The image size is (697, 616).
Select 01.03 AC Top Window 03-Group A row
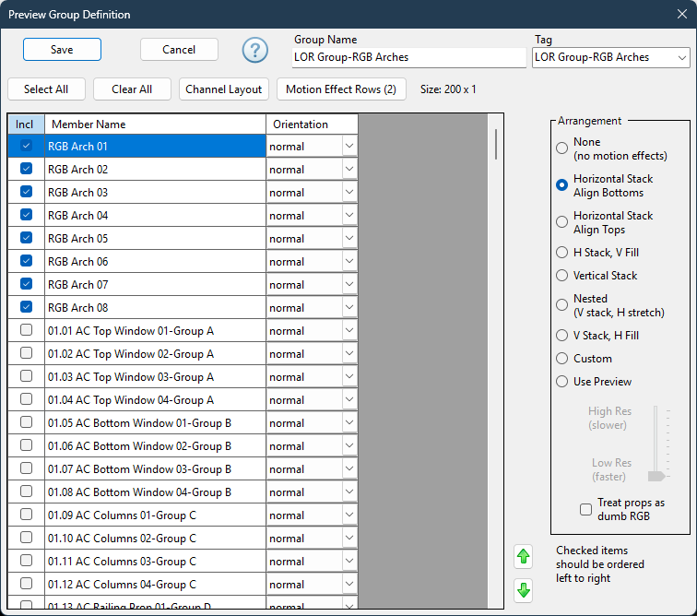click(155, 377)
